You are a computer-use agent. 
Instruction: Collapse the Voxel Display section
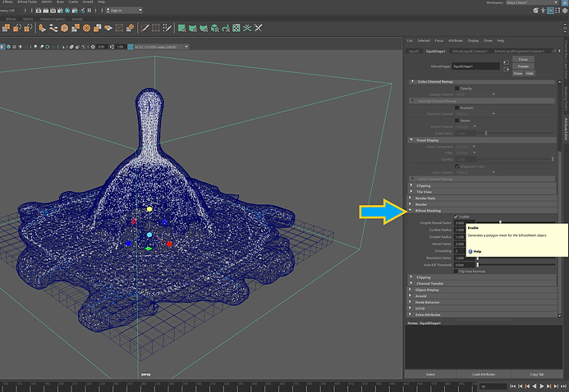pyautogui.click(x=482, y=140)
